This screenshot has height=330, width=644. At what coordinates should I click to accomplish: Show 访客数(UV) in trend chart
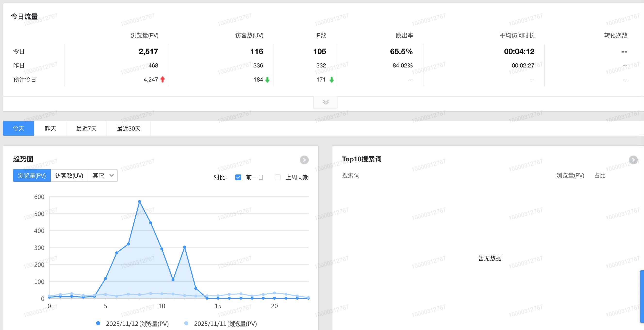pyautogui.click(x=69, y=175)
